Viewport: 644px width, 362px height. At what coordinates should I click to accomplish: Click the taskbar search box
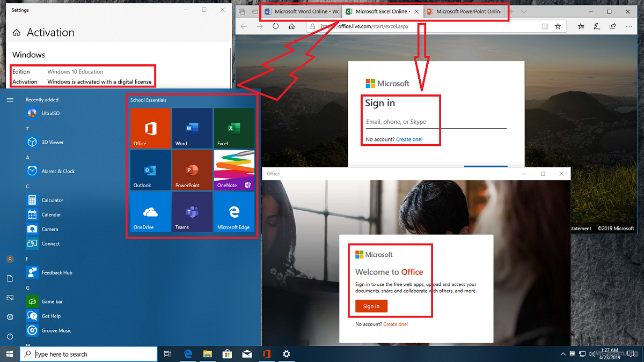coord(89,354)
